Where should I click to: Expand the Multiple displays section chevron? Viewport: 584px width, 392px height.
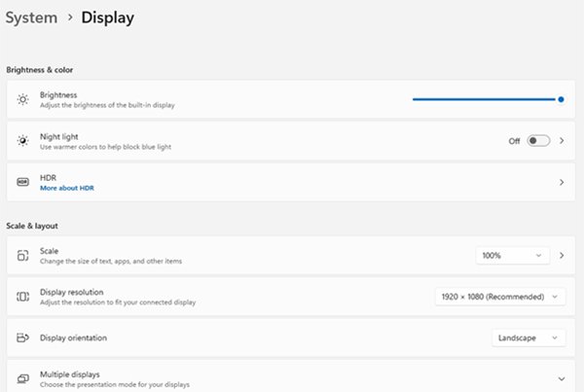[562, 378]
